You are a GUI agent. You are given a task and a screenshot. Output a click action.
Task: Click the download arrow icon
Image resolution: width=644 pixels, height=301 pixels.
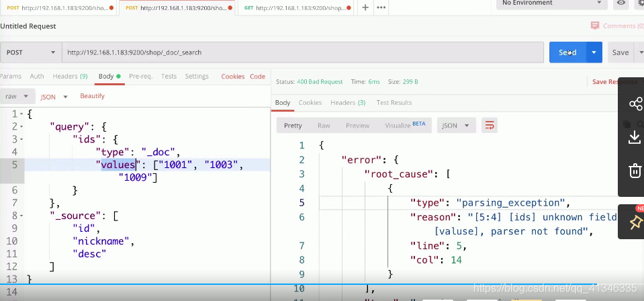(x=635, y=137)
